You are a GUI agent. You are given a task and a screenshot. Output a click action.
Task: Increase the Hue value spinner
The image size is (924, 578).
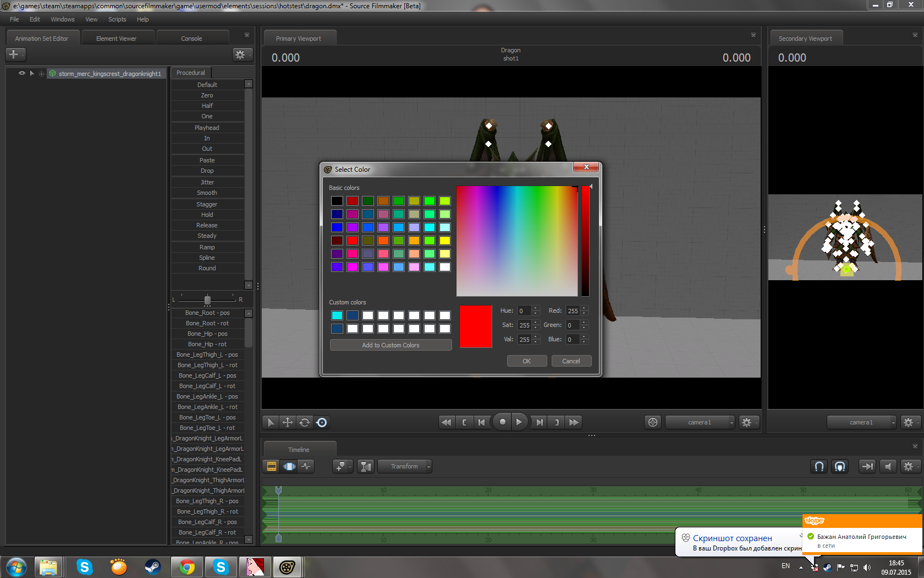point(536,308)
